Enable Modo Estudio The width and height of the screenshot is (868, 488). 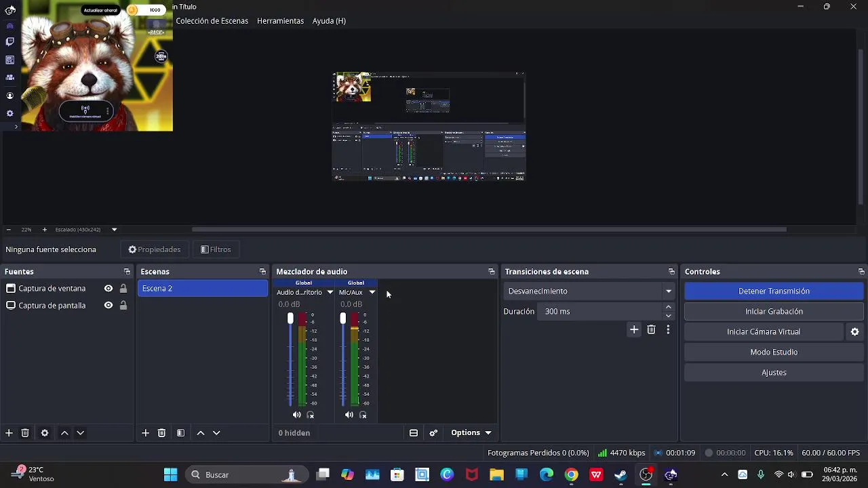point(774,352)
